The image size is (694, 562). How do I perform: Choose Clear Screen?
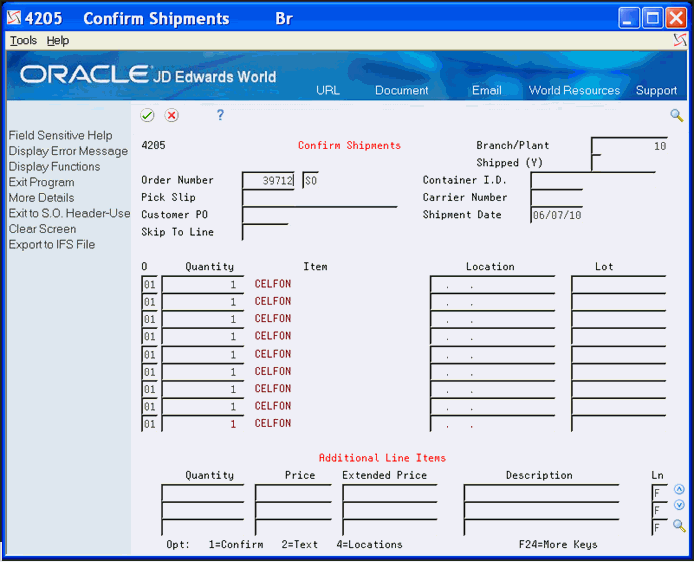tap(42, 229)
